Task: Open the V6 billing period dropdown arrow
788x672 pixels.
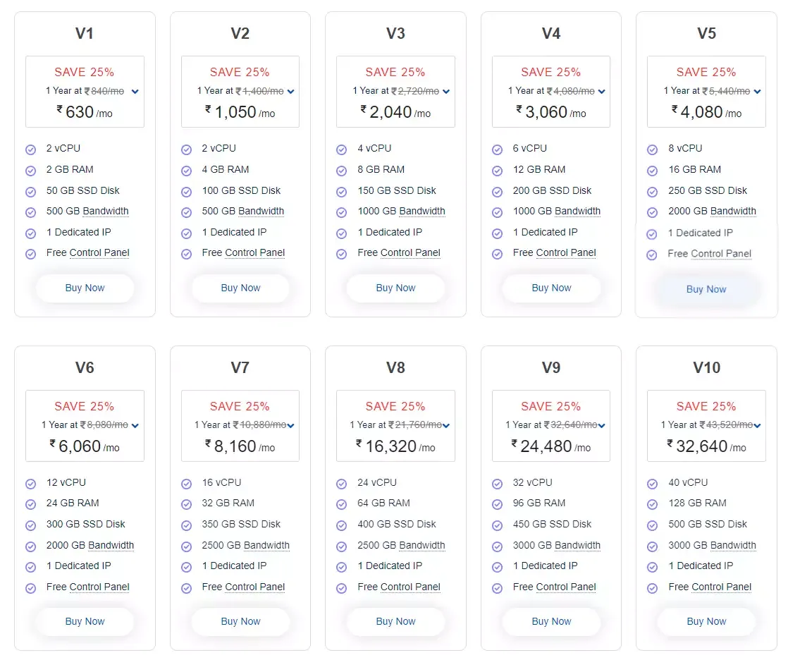Action: pyautogui.click(x=135, y=426)
